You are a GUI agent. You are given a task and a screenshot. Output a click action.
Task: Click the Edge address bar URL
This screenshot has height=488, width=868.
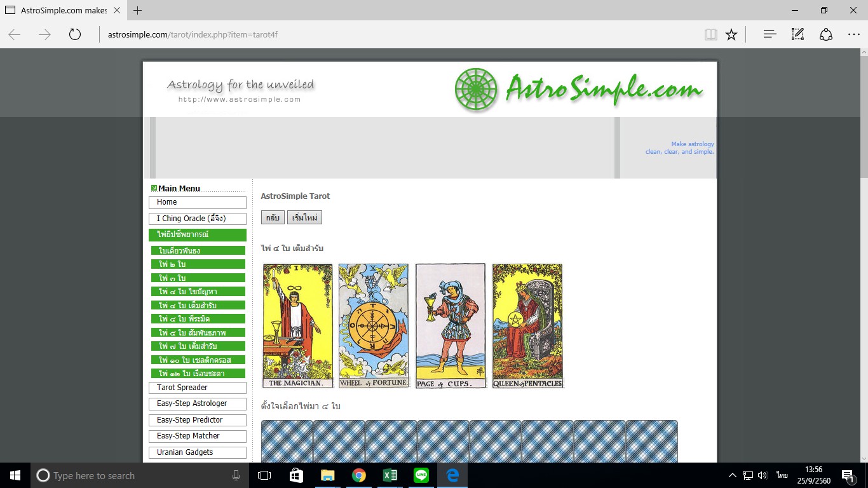click(193, 34)
